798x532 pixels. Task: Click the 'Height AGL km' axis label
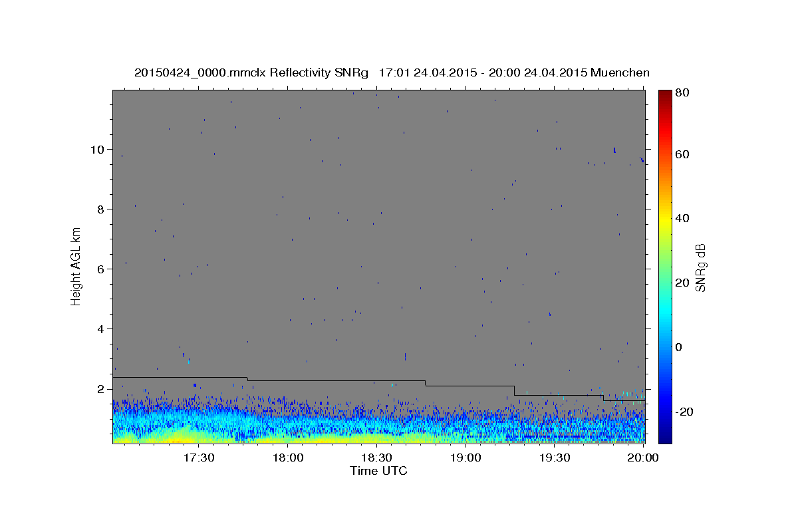point(76,266)
